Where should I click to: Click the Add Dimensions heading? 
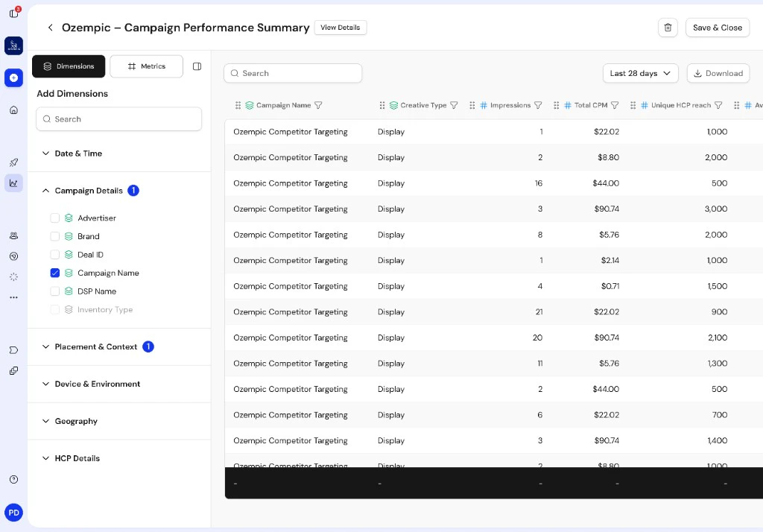(72, 93)
